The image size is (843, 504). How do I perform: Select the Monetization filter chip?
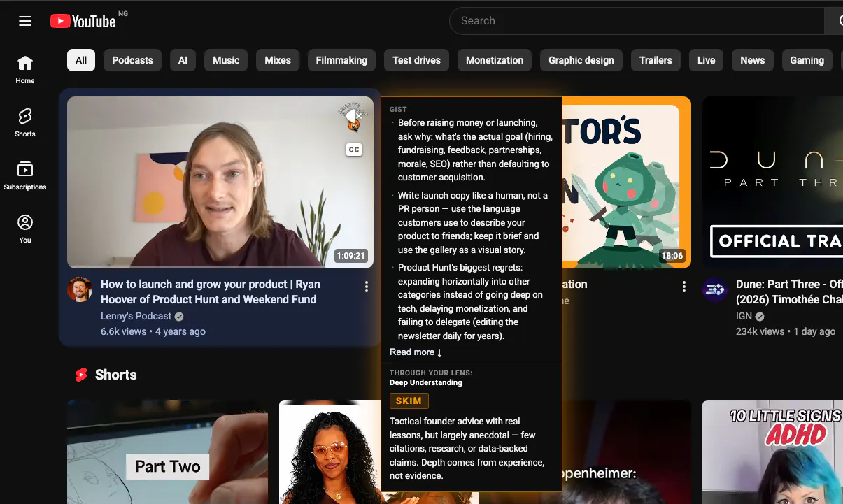coord(495,60)
